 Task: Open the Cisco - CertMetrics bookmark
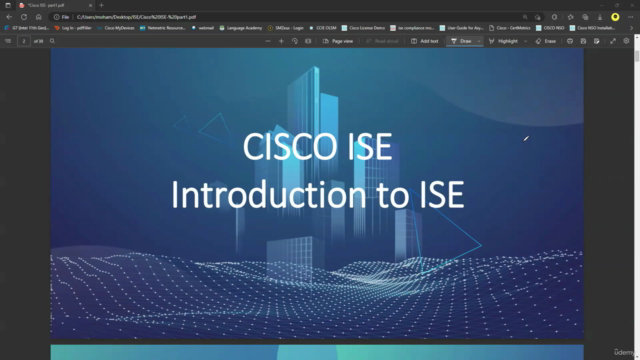509,28
